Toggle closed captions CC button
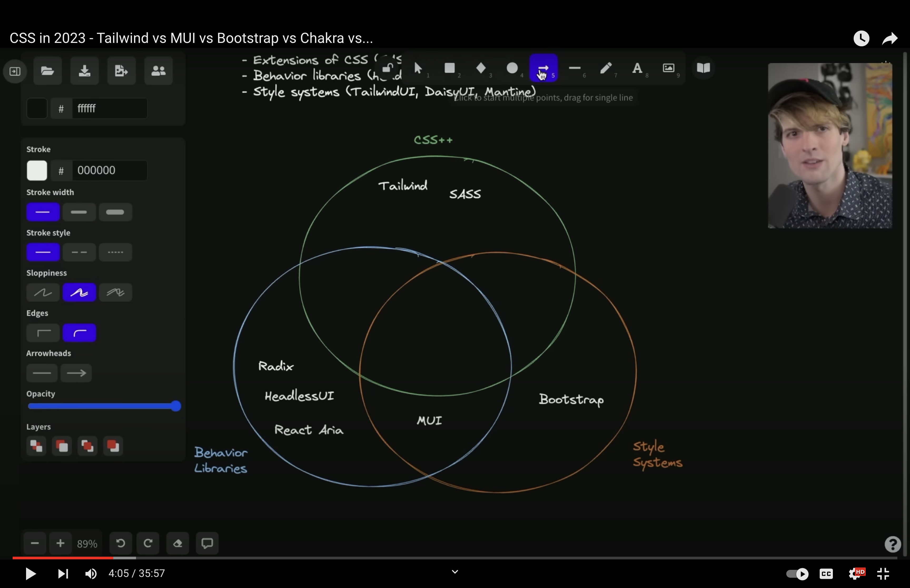 click(826, 574)
